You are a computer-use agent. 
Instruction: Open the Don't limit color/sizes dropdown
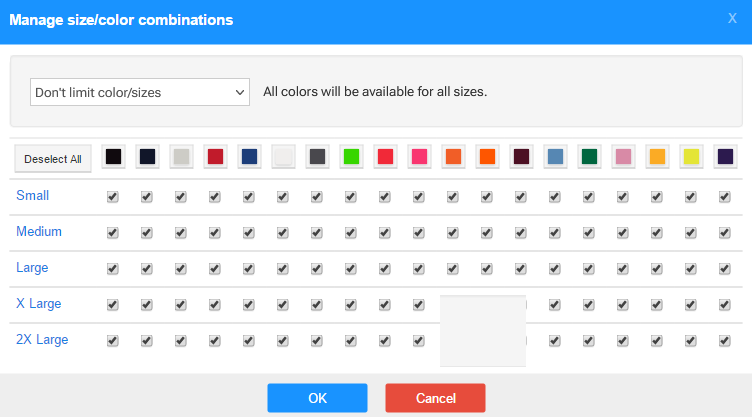(140, 92)
